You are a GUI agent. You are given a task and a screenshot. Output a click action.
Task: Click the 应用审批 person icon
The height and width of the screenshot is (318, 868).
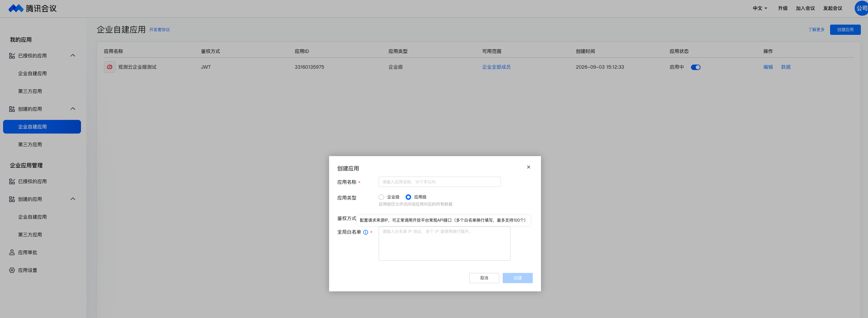click(12, 252)
